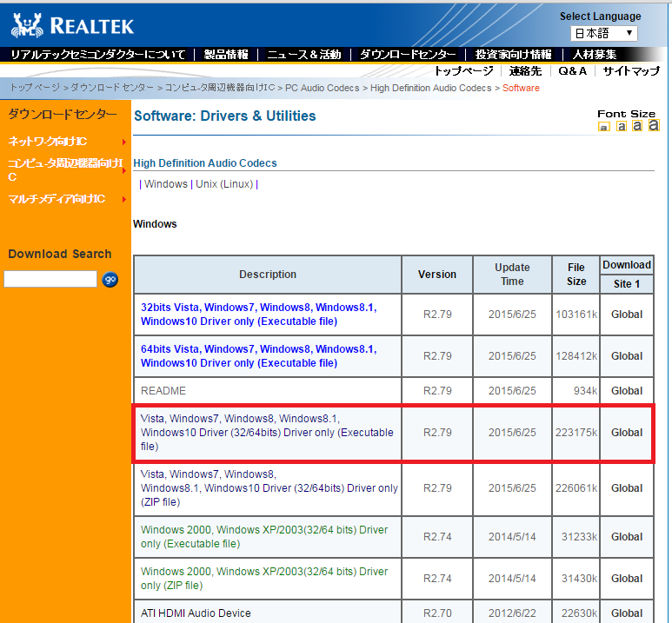The width and height of the screenshot is (672, 623).
Task: Jump to Windows section link
Action: point(166,184)
